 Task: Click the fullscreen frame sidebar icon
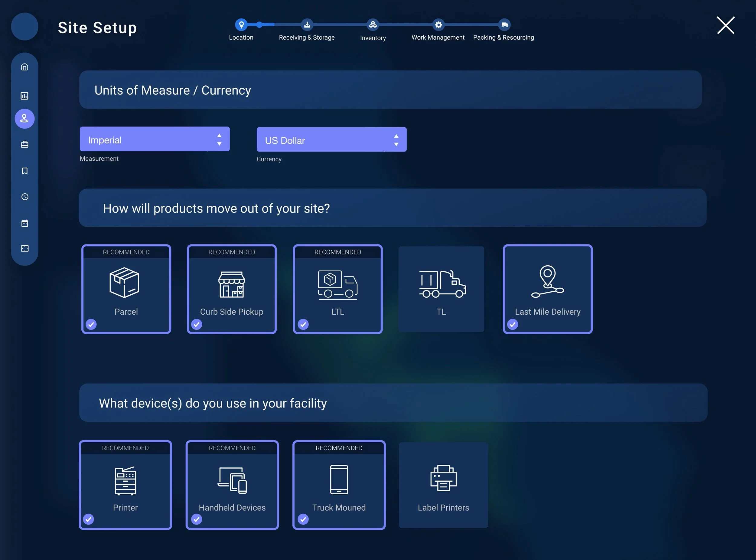tap(24, 248)
